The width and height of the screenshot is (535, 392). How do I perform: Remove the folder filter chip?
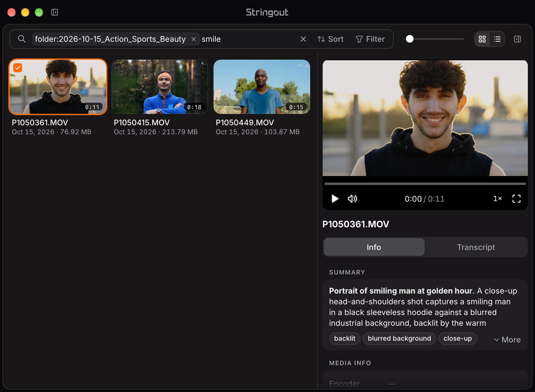coord(193,39)
